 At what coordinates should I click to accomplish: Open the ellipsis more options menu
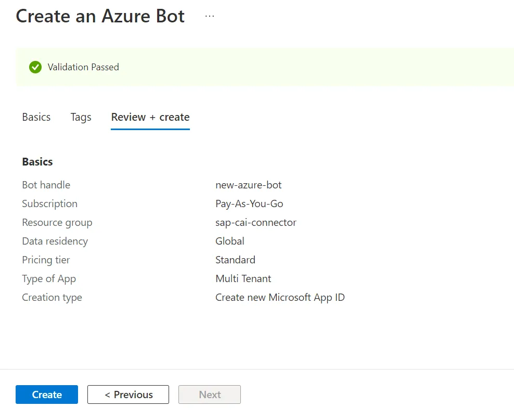(x=210, y=16)
